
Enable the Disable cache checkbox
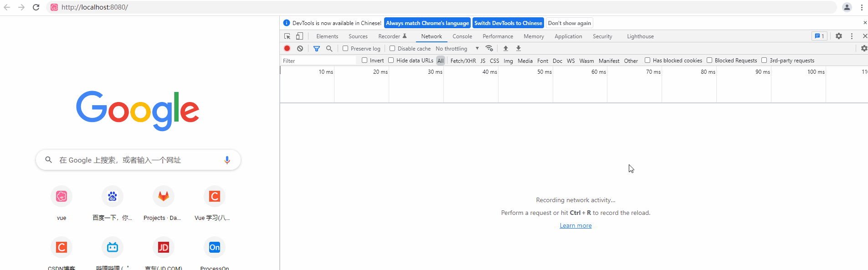click(392, 48)
